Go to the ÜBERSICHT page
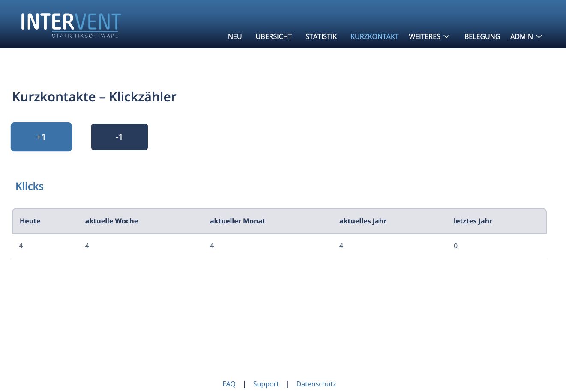This screenshot has height=392, width=566. [x=274, y=36]
